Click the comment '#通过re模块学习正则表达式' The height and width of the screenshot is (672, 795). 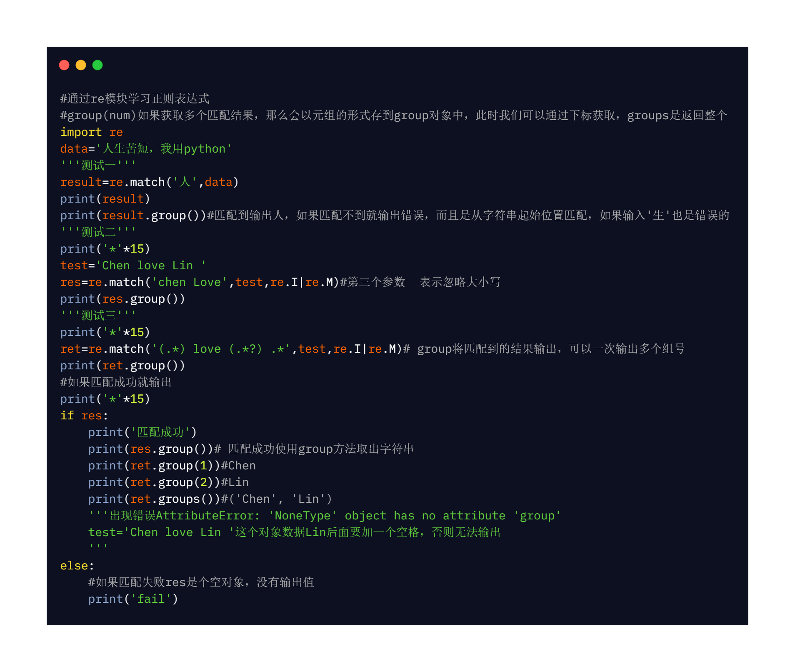[135, 98]
